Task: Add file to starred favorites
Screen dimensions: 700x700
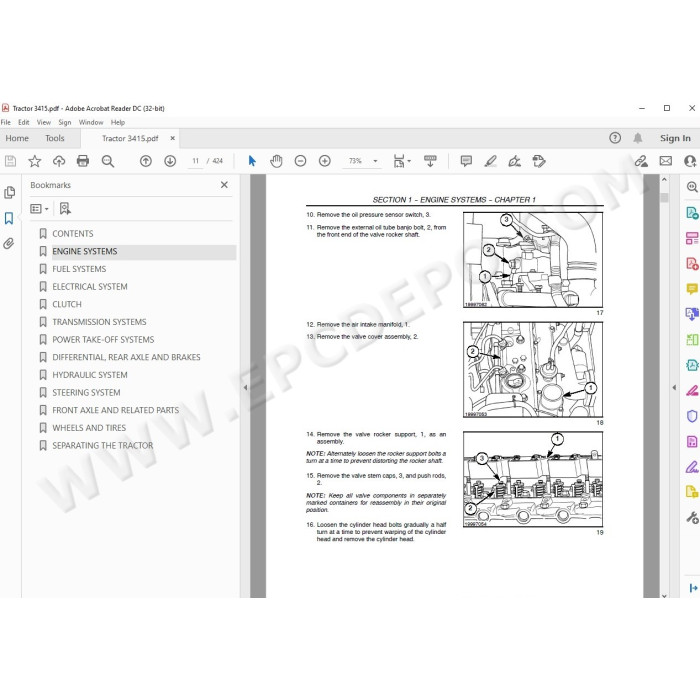Action: (x=34, y=161)
